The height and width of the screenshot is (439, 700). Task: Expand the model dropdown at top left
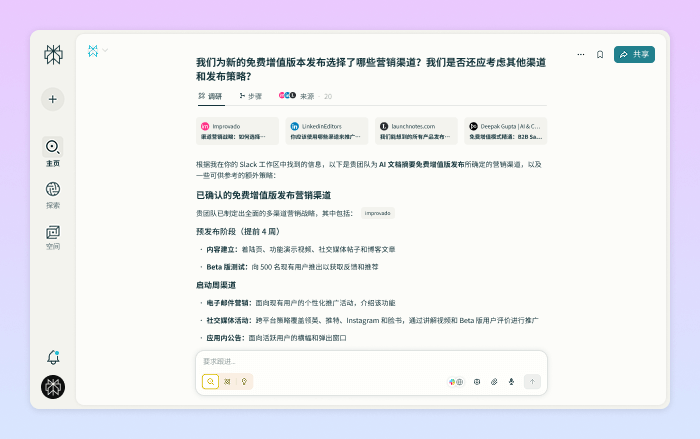click(x=97, y=50)
